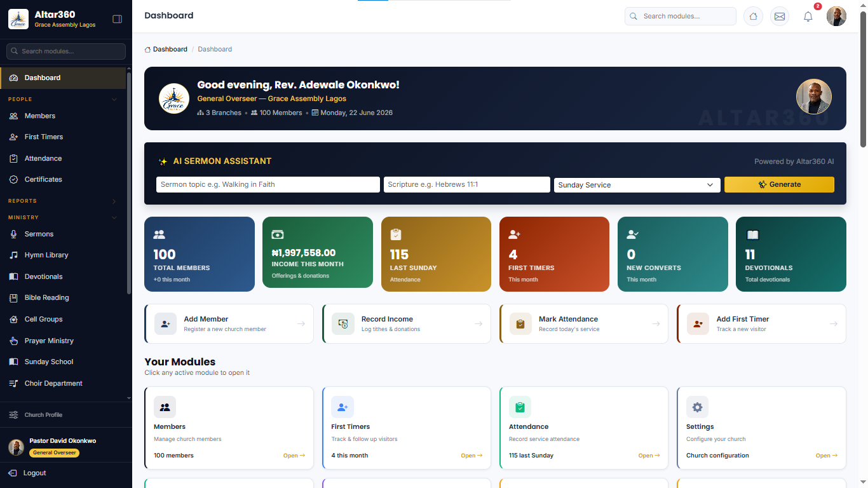The width and height of the screenshot is (868, 488).
Task: View notifications via the bell icon
Action: pyautogui.click(x=808, y=17)
